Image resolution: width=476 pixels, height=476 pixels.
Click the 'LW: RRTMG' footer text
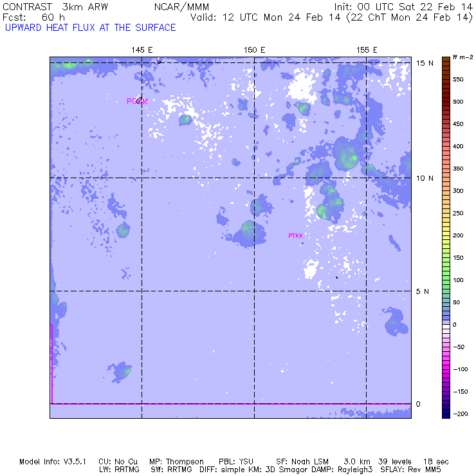(x=119, y=470)
